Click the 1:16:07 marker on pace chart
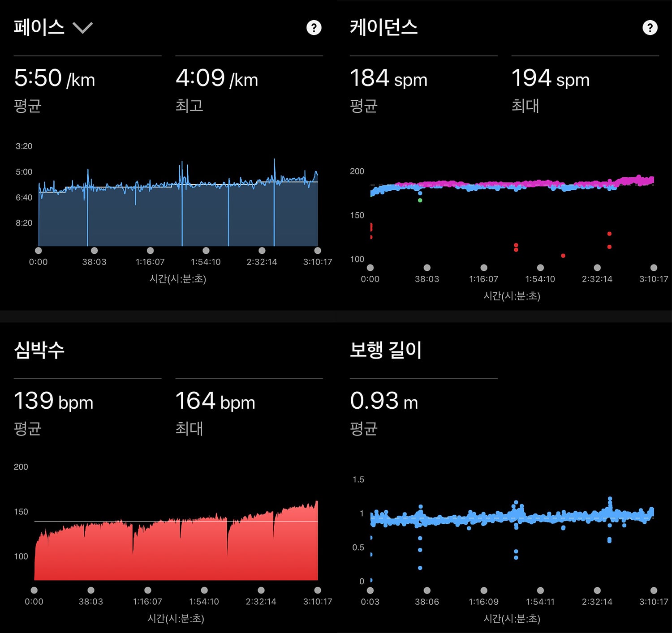Image resolution: width=672 pixels, height=633 pixels. coord(150,251)
